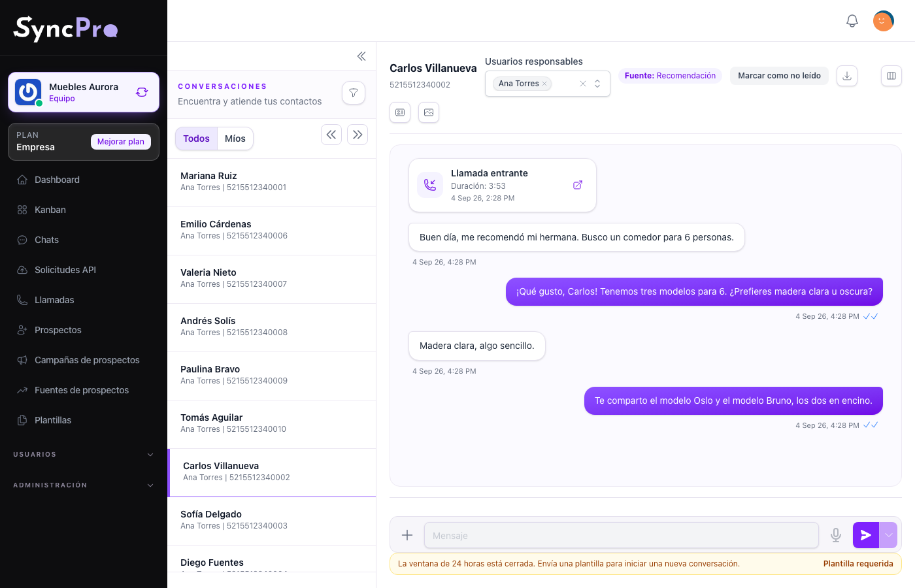
Task: Expand the Administración sidebar section
Action: click(84, 485)
